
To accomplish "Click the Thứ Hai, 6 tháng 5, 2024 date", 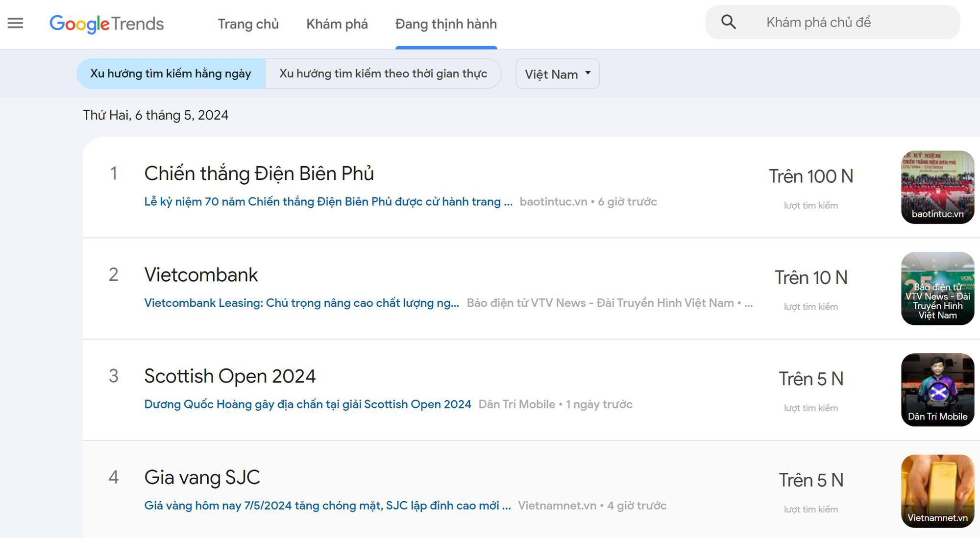I will click(156, 115).
